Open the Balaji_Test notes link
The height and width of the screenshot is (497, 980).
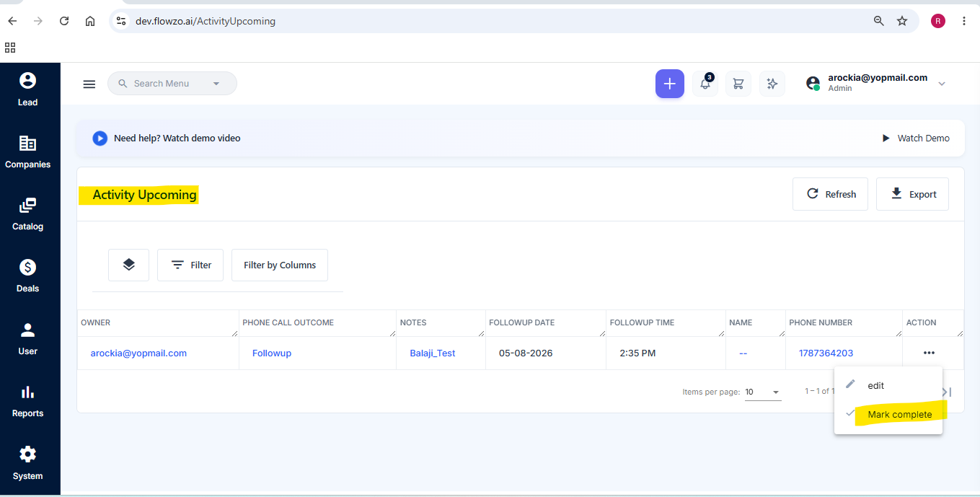(x=433, y=353)
